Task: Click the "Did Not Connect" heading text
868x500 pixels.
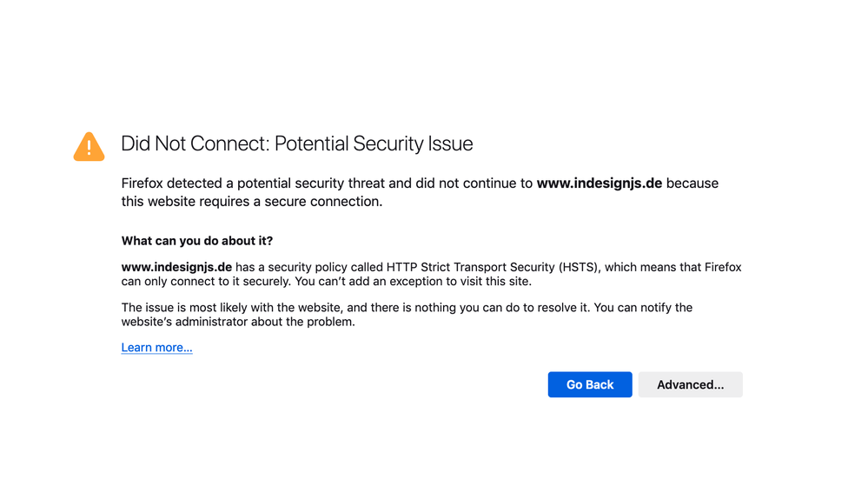Action: 192,143
